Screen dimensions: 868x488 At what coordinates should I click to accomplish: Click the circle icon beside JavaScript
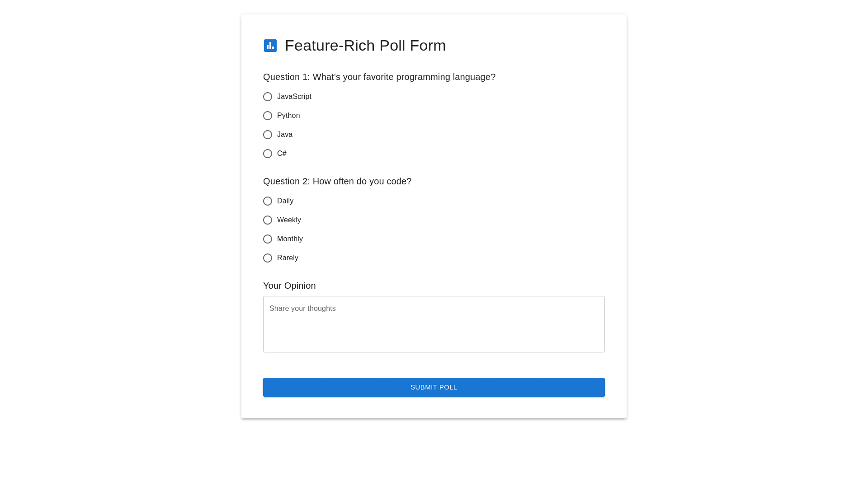pyautogui.click(x=268, y=97)
